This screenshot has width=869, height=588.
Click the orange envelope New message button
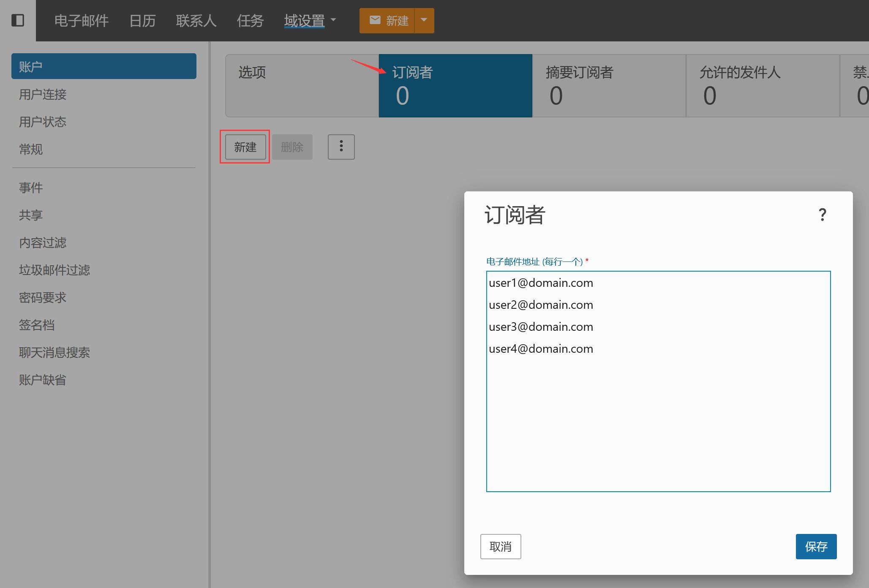[x=387, y=21]
